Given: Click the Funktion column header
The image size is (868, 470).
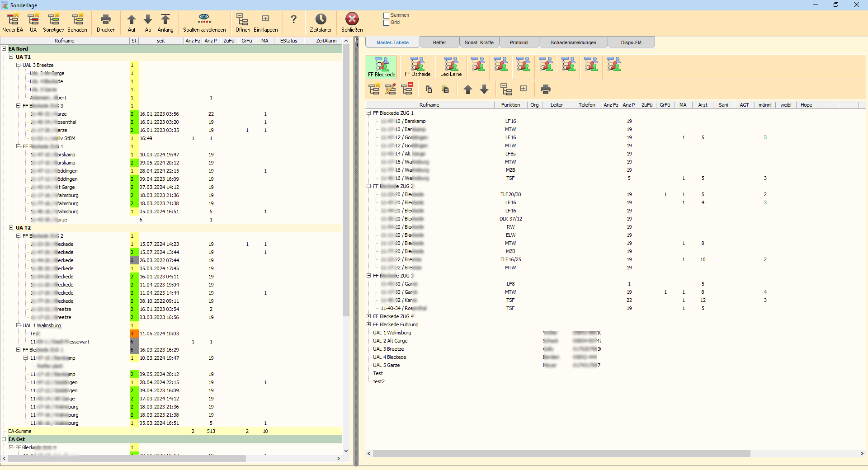Looking at the screenshot, I should [x=510, y=105].
